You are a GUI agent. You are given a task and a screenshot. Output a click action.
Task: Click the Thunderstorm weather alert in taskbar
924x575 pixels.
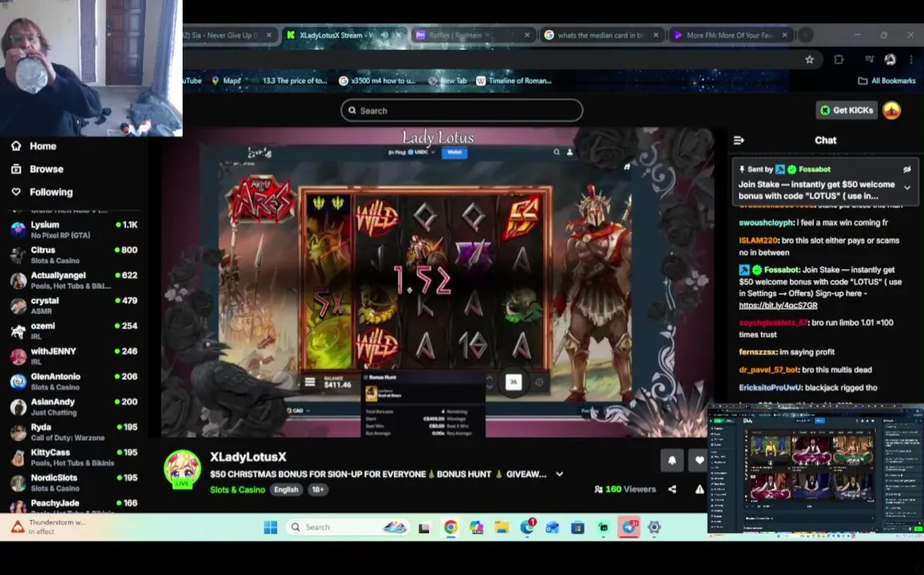49,527
